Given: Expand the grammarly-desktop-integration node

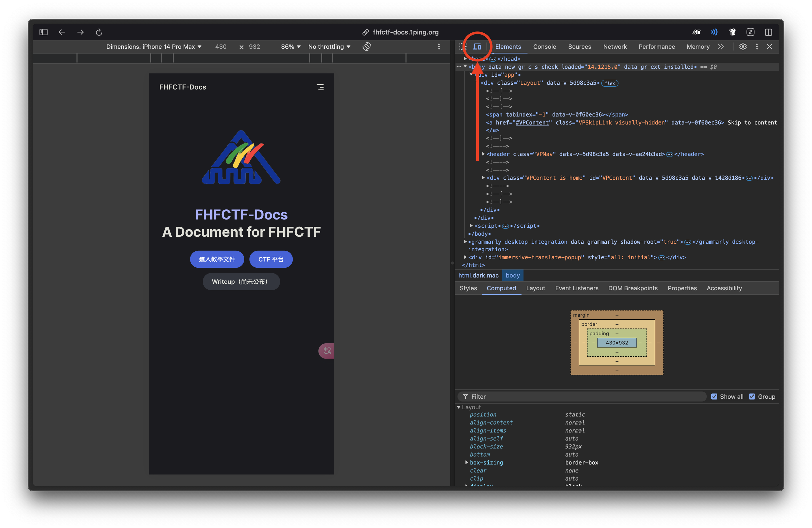Looking at the screenshot, I should click(465, 242).
